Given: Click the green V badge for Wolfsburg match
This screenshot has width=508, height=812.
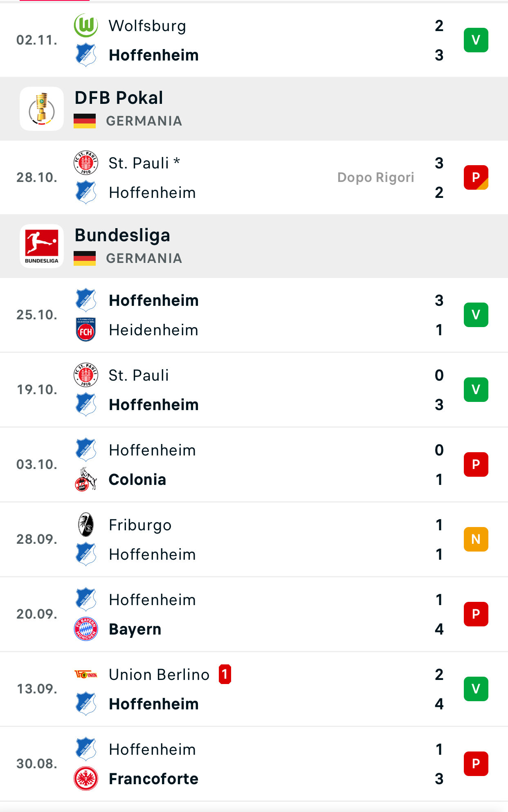Looking at the screenshot, I should click(x=476, y=40).
